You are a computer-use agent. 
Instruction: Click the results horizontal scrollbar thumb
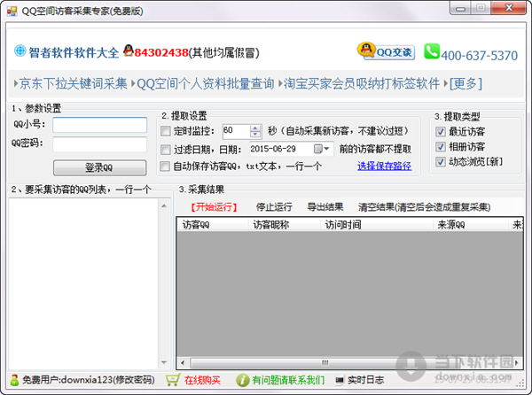pyautogui.click(x=325, y=363)
